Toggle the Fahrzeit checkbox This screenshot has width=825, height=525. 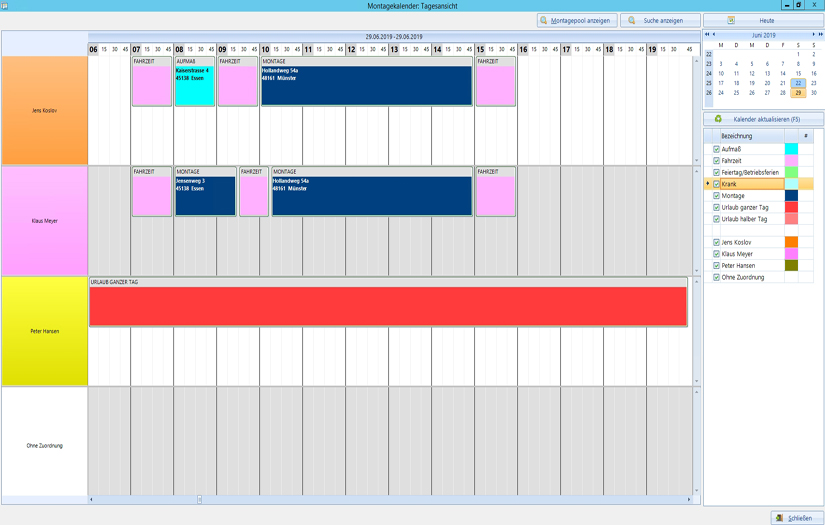tap(716, 161)
